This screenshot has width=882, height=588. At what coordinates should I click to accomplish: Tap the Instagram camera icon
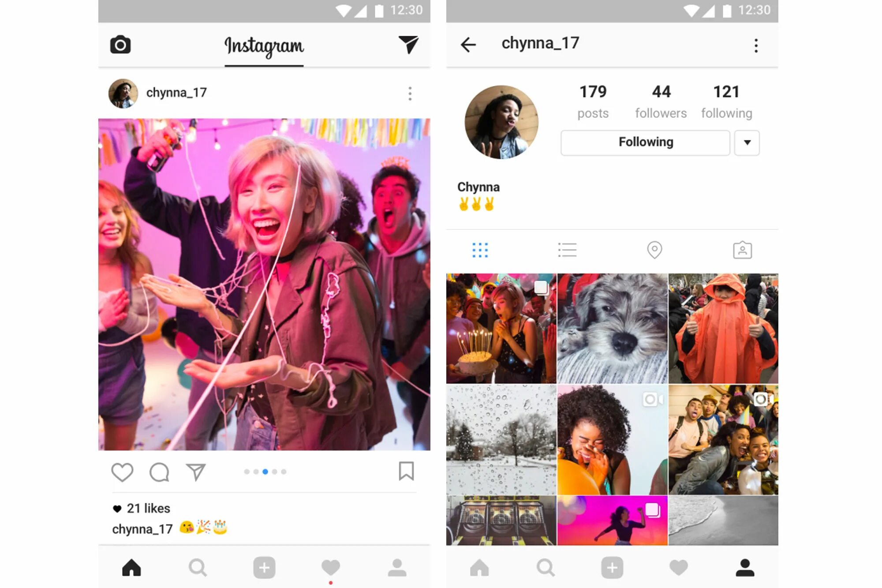coord(121,44)
